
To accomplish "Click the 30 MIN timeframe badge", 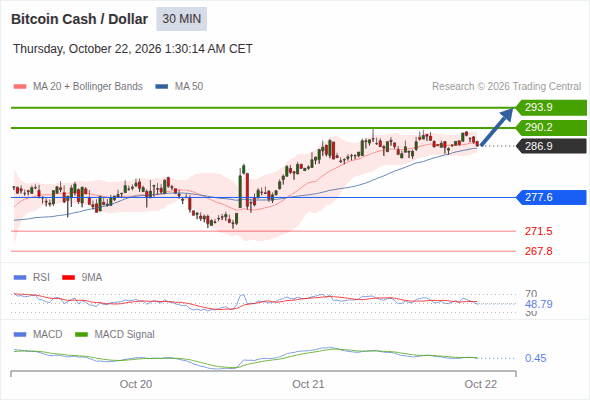I will [x=181, y=19].
